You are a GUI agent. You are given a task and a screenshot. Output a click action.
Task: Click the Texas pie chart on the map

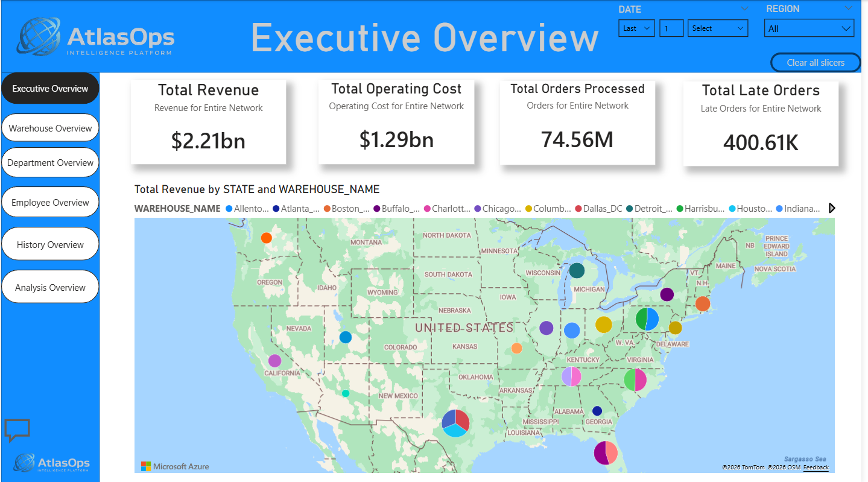click(455, 422)
